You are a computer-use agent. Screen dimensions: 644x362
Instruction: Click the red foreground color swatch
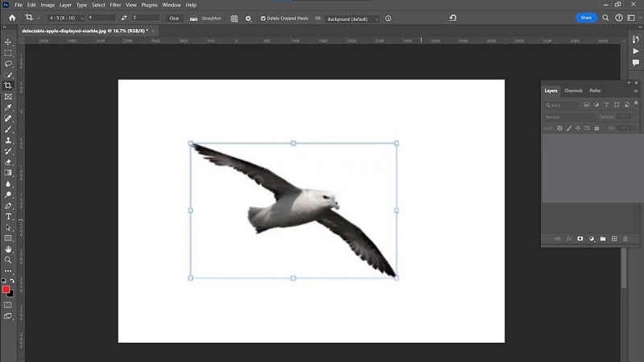tap(6, 290)
